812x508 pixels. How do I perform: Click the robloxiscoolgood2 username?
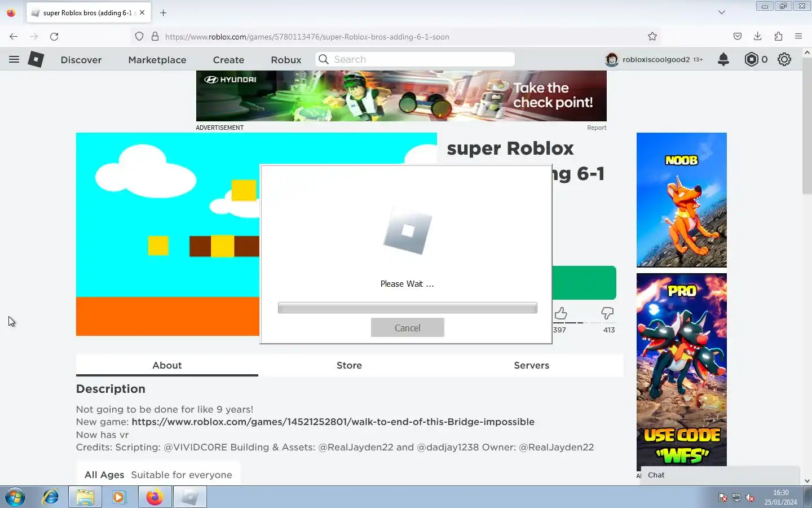(x=656, y=59)
